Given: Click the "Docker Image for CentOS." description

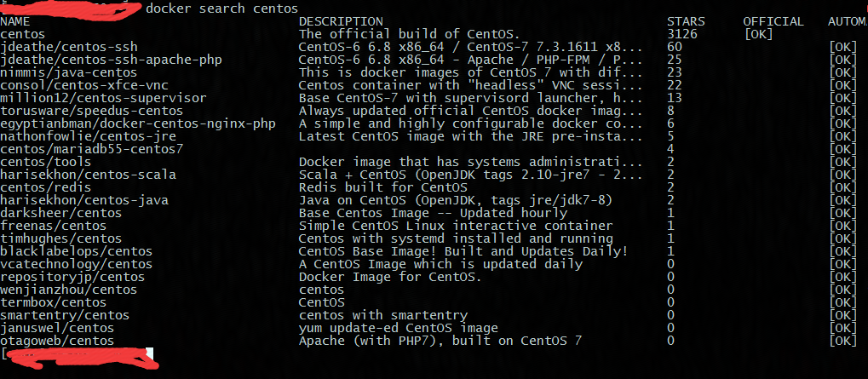Looking at the screenshot, I should [390, 277].
